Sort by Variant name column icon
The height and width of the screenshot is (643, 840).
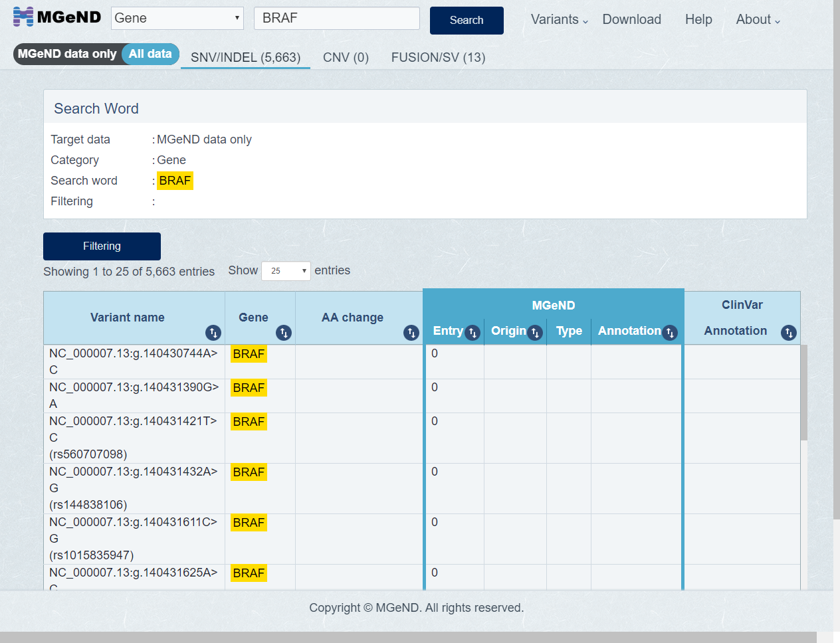click(x=213, y=333)
